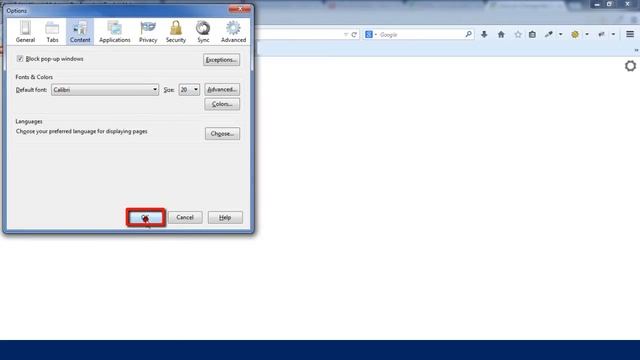Expand the bookmarks toolbar overflow chevron

pos(636,50)
